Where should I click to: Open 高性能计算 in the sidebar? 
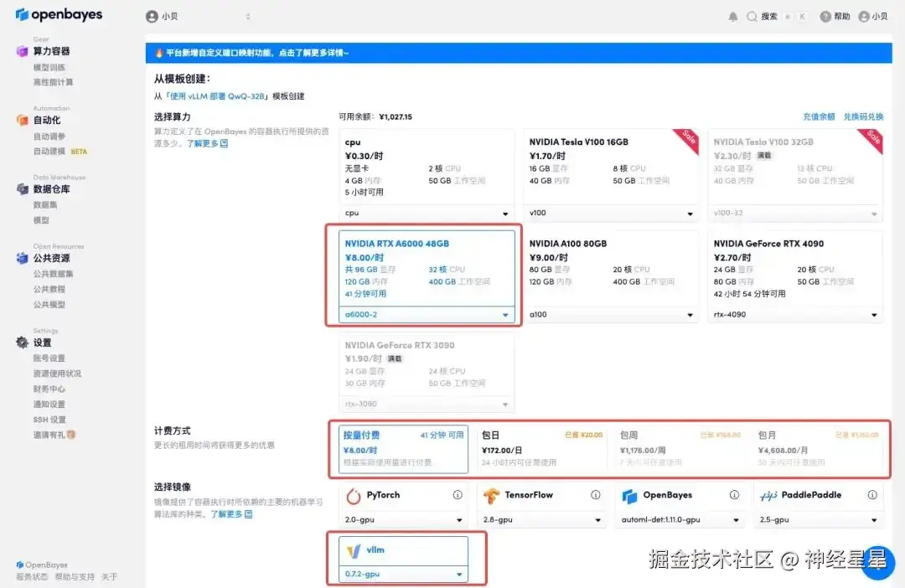click(x=53, y=83)
